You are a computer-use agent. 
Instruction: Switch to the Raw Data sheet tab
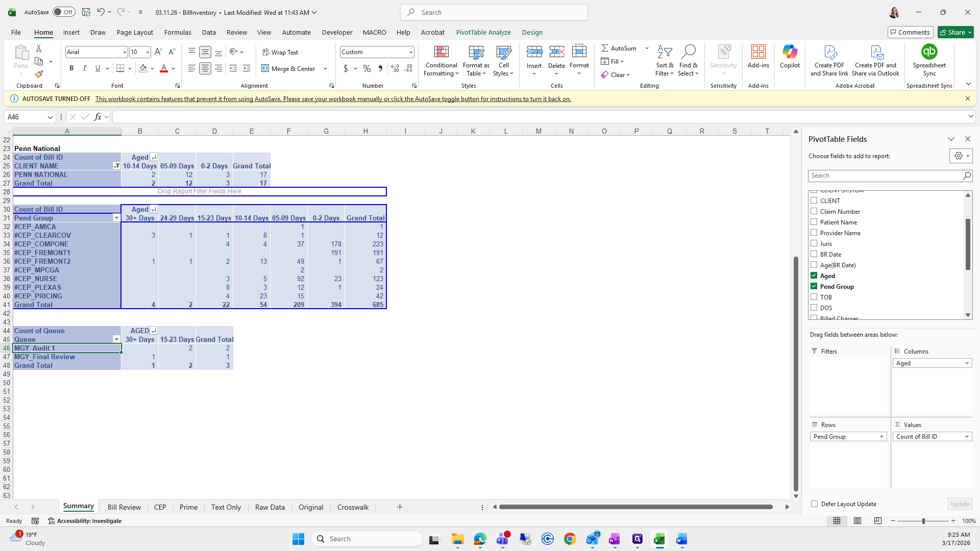(269, 507)
